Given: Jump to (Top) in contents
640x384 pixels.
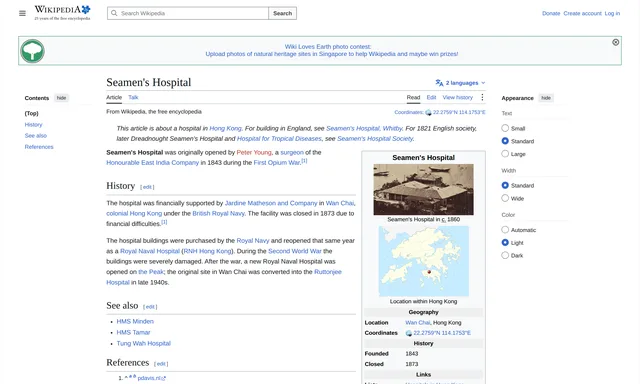Looking at the screenshot, I should coord(31,113).
